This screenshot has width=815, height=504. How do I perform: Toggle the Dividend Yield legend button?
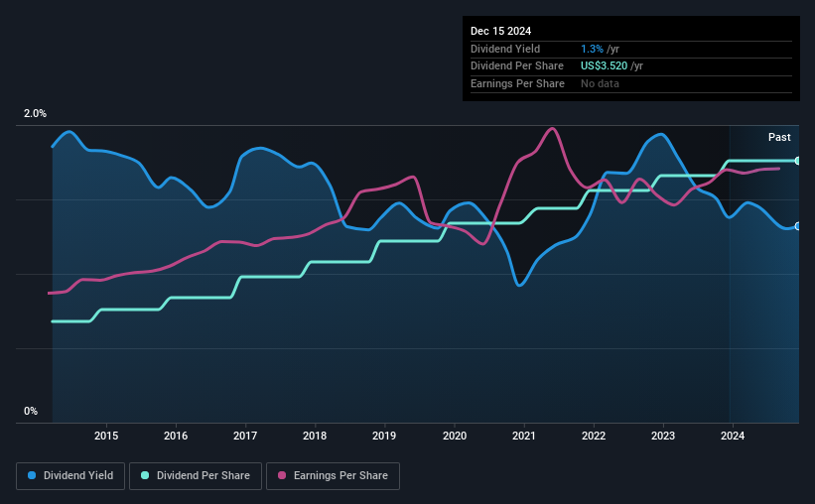point(70,476)
